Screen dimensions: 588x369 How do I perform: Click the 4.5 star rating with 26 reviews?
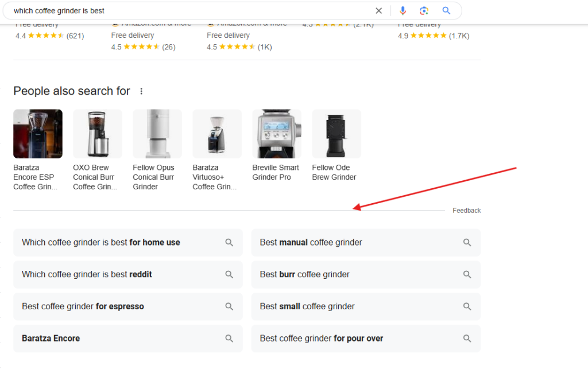(143, 47)
